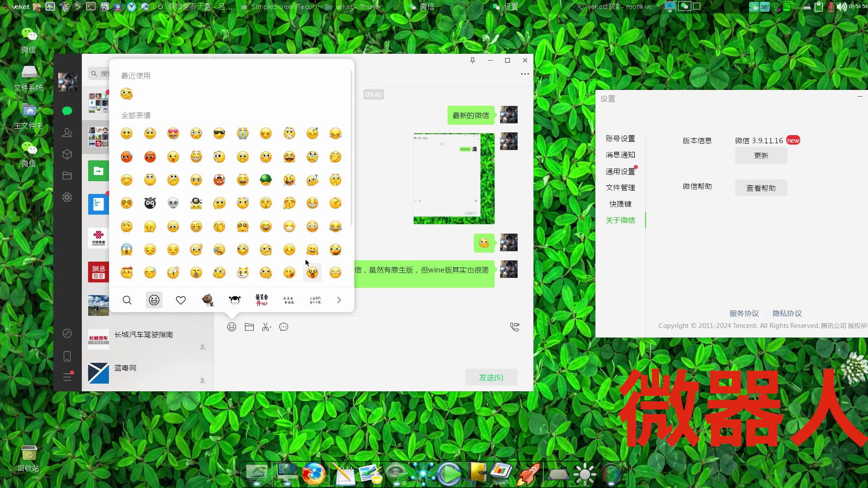Click the scrollbar of the emoji panel

tap(352, 149)
